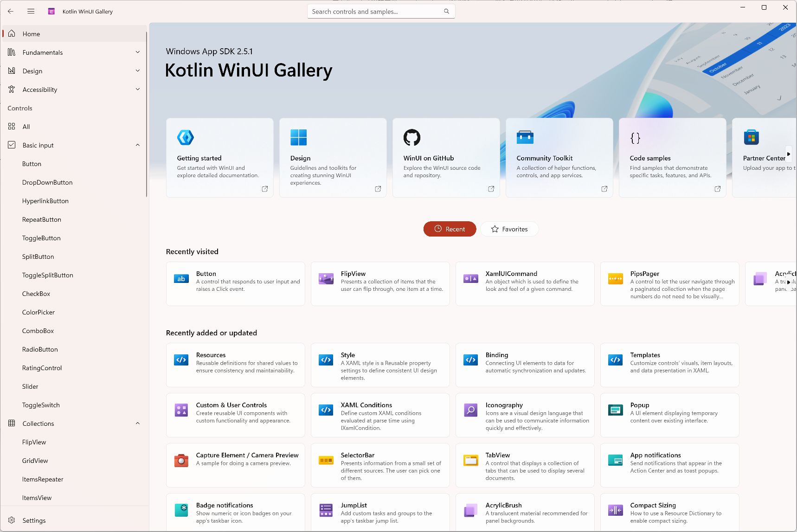Image resolution: width=797 pixels, height=532 pixels.
Task: Open the HyperlinkButton page in sidebar
Action: click(x=74, y=201)
